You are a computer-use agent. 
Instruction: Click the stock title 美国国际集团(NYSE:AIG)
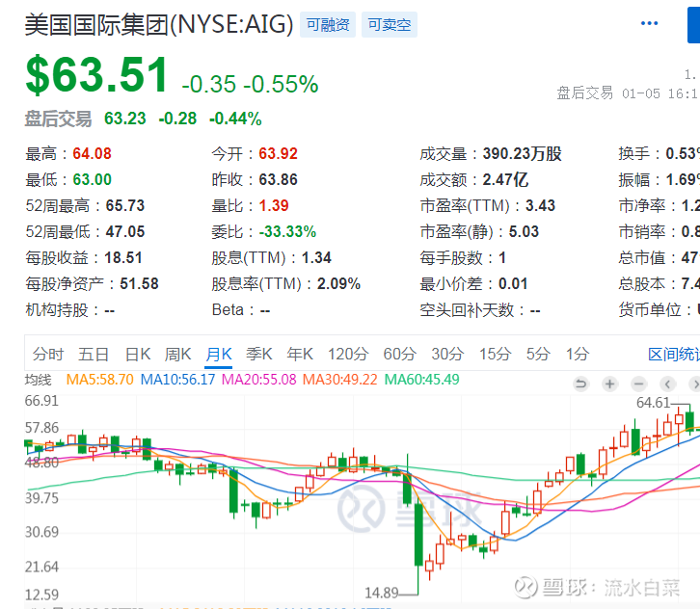click(159, 24)
